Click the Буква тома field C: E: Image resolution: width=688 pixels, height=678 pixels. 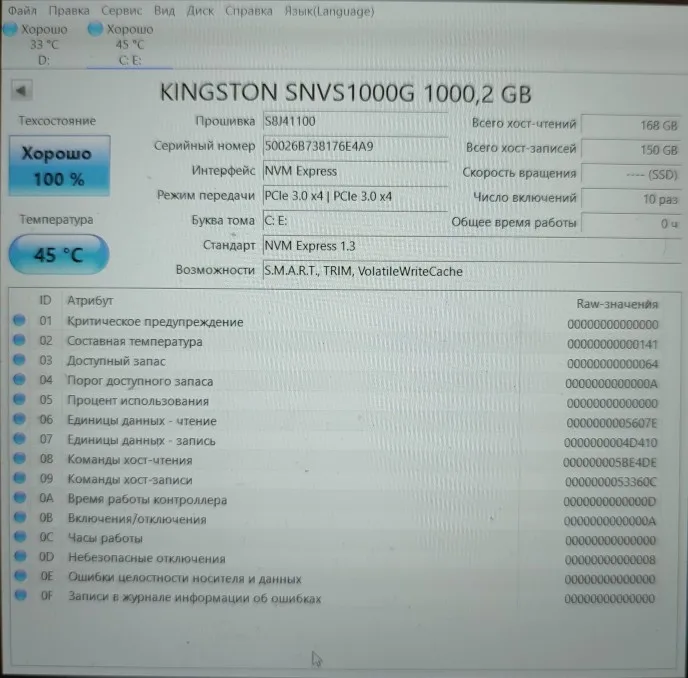click(355, 221)
